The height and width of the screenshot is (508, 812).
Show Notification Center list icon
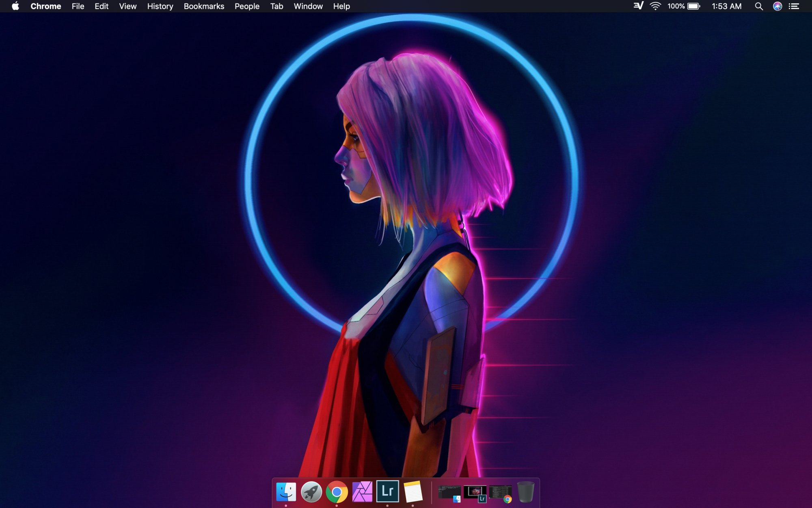pos(794,6)
